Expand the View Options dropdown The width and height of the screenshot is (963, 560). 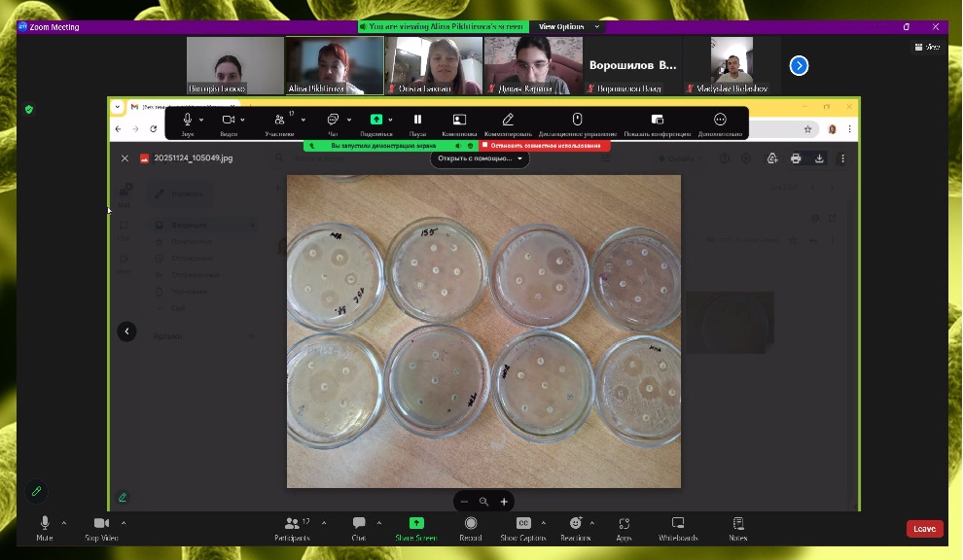(565, 26)
